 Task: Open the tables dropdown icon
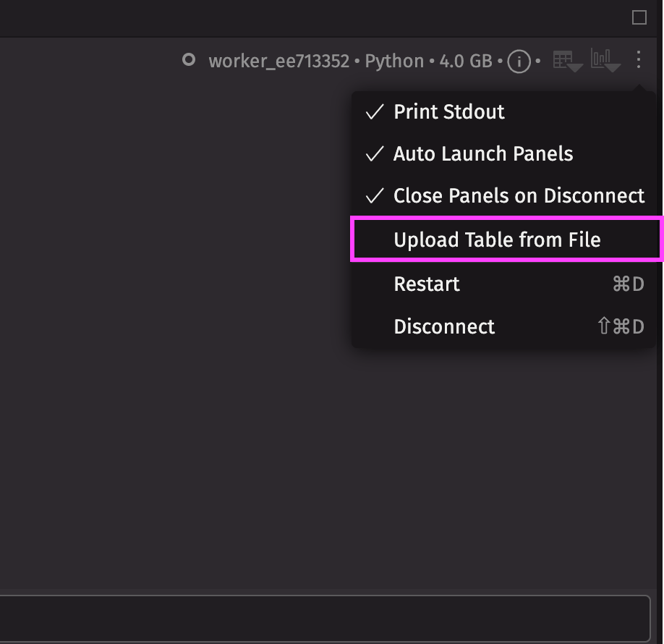pos(567,61)
